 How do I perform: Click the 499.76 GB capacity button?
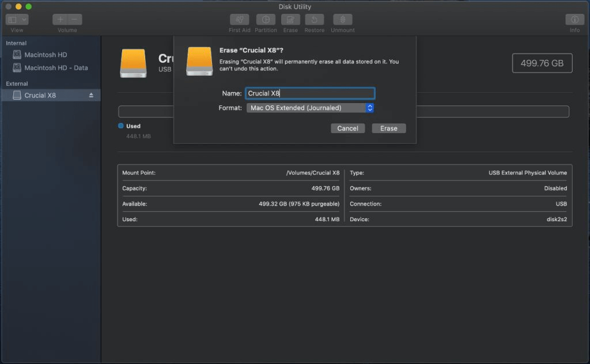[542, 63]
